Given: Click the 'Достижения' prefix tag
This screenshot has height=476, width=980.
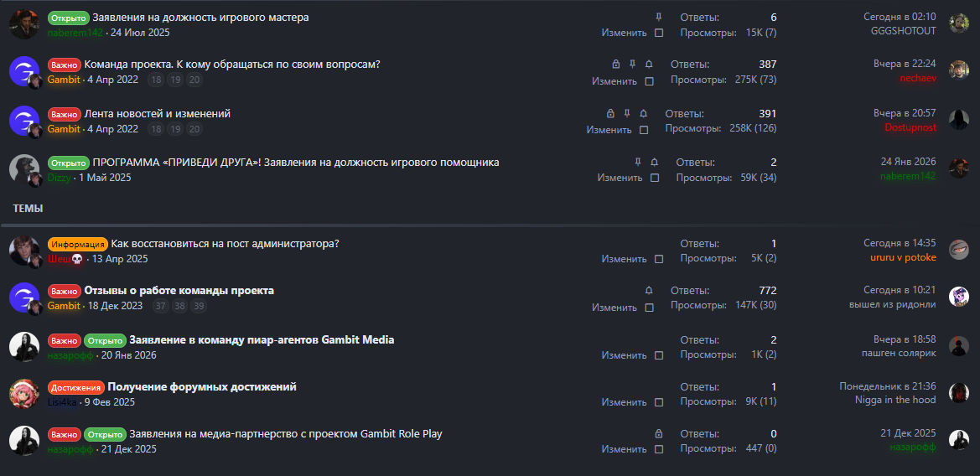Looking at the screenshot, I should 75,387.
